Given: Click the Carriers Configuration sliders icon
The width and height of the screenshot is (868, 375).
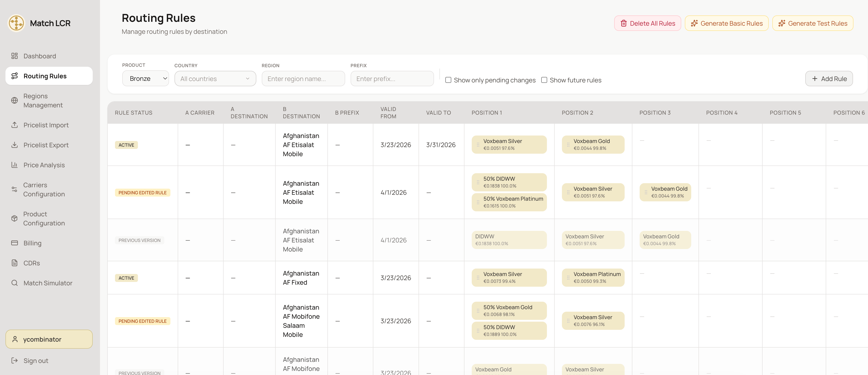Looking at the screenshot, I should click(x=15, y=190).
